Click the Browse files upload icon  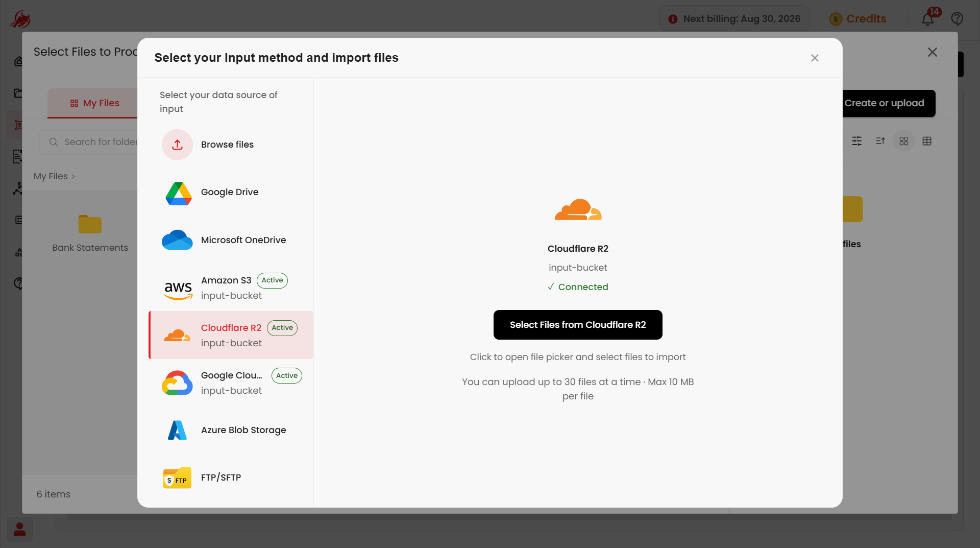coord(177,145)
